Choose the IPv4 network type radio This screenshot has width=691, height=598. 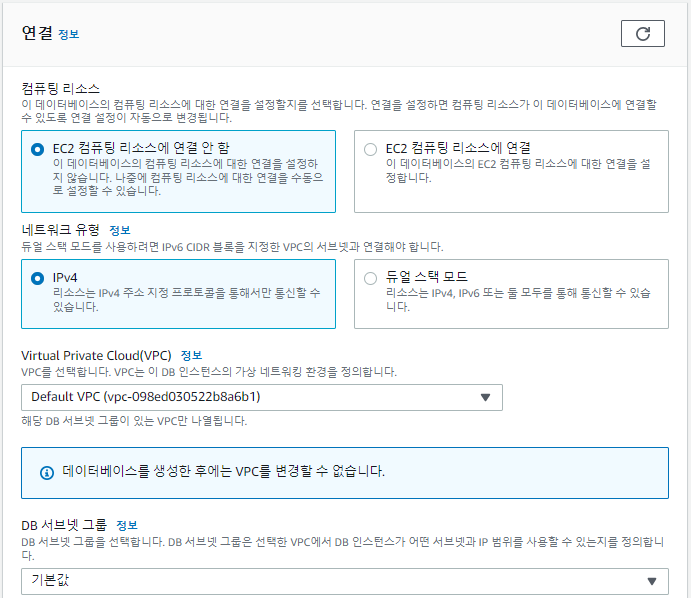(37, 279)
